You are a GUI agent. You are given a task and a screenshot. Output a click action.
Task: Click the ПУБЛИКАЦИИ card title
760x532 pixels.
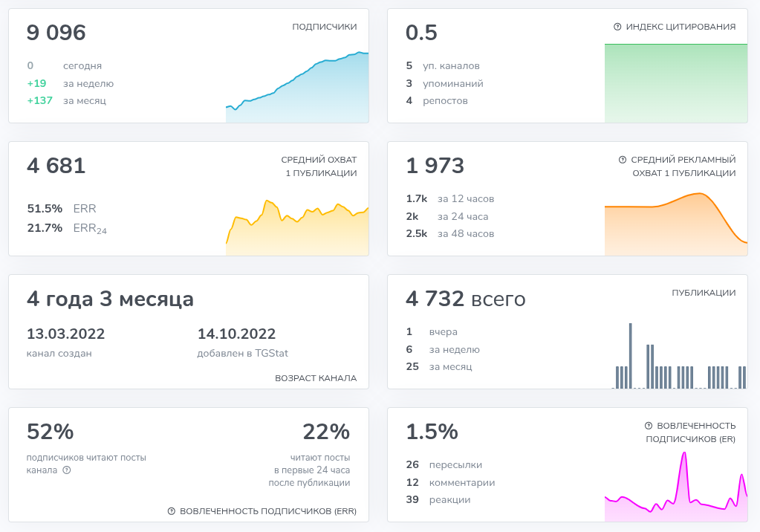(704, 293)
